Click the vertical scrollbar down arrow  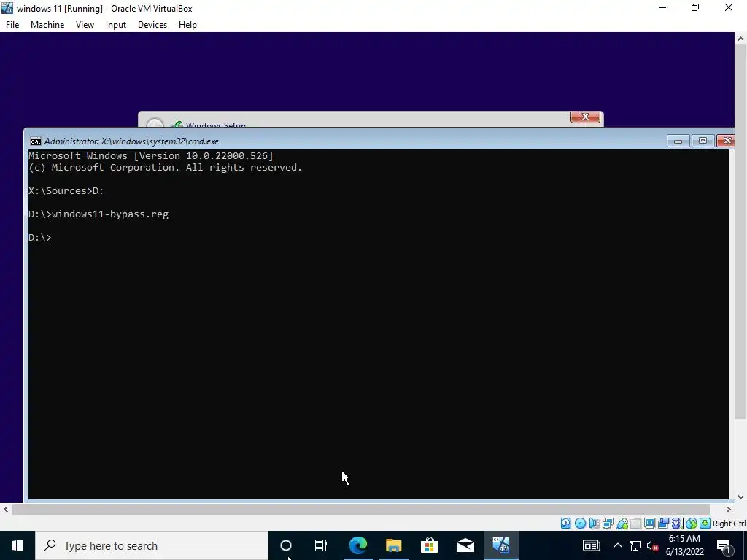point(741,497)
